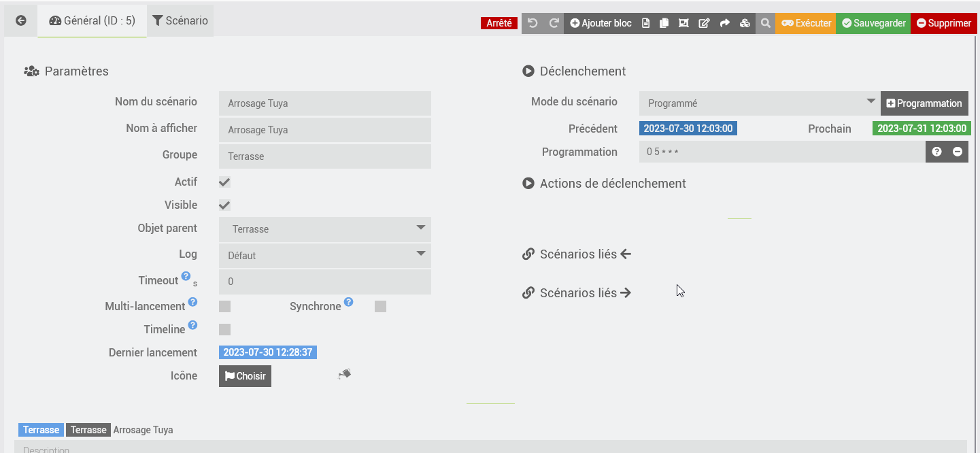
Task: Open the Objet parent dropdown
Action: 325,229
